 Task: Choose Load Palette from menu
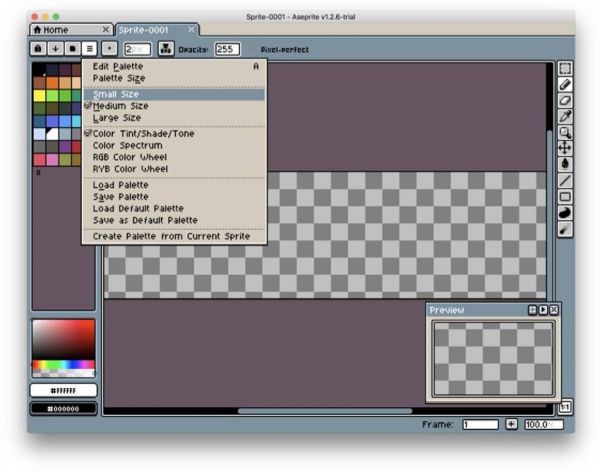click(120, 185)
